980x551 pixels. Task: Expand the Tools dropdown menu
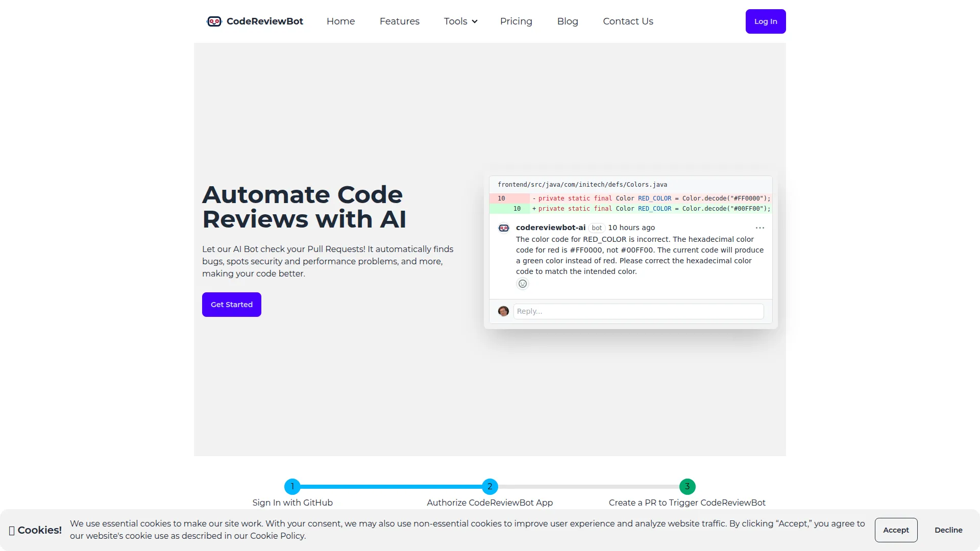click(x=460, y=21)
